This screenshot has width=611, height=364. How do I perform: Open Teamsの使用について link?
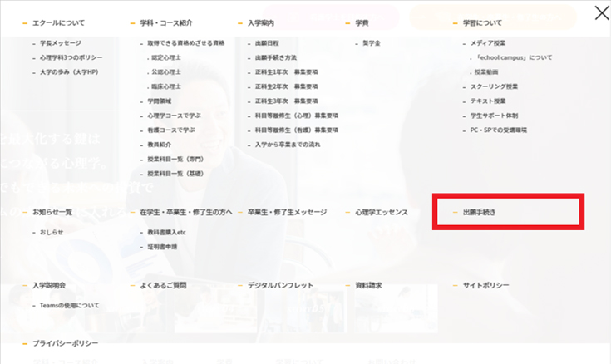tap(69, 305)
